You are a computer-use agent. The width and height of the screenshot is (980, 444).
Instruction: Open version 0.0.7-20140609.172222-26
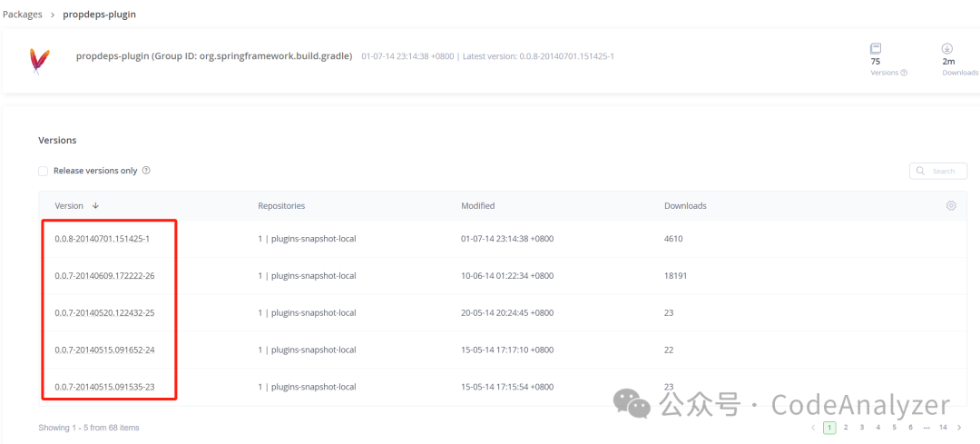[104, 276]
